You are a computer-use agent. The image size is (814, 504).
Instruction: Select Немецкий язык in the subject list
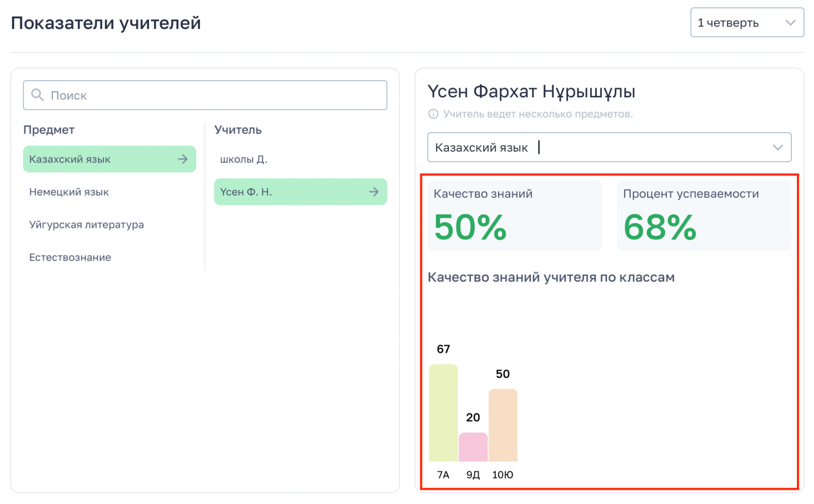tap(69, 192)
